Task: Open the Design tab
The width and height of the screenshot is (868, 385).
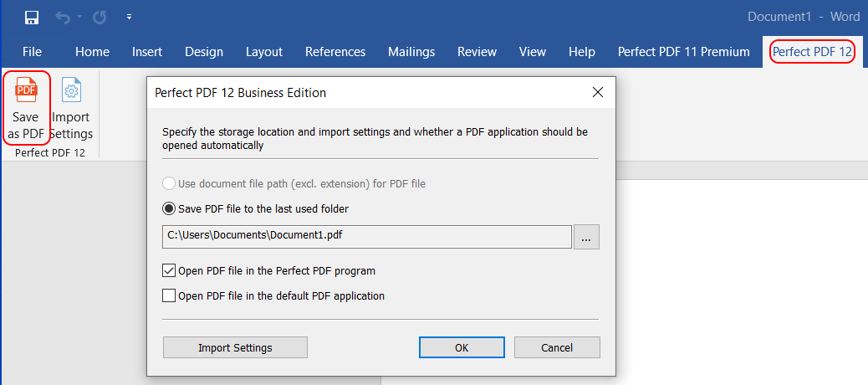Action: pos(204,52)
